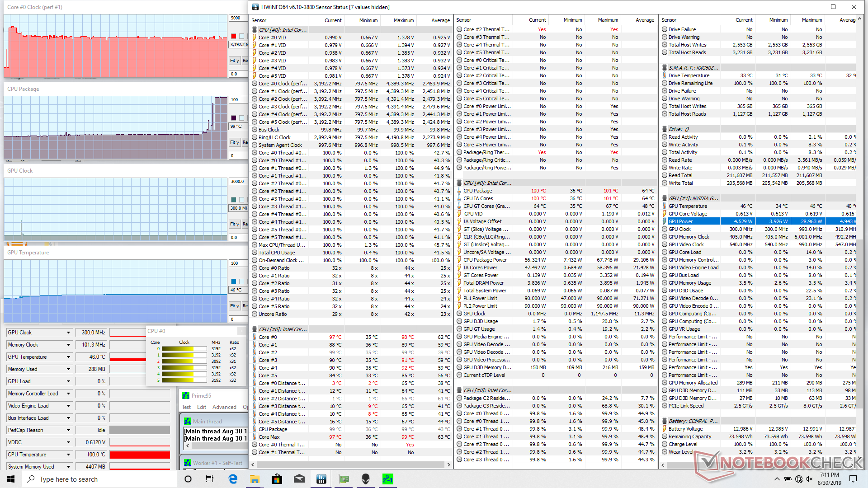The image size is (868, 488).
Task: Open Task View on the taskbar
Action: coord(210,479)
